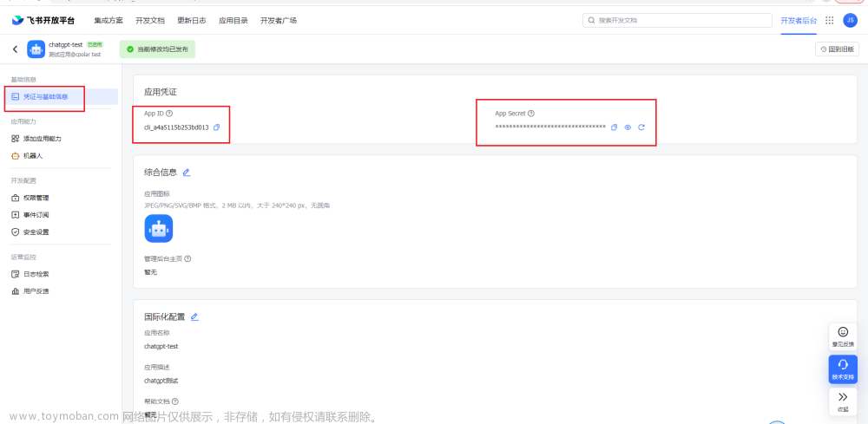This screenshot has width=868, height=424.
Task: Open 技术支持 support widget
Action: (843, 369)
